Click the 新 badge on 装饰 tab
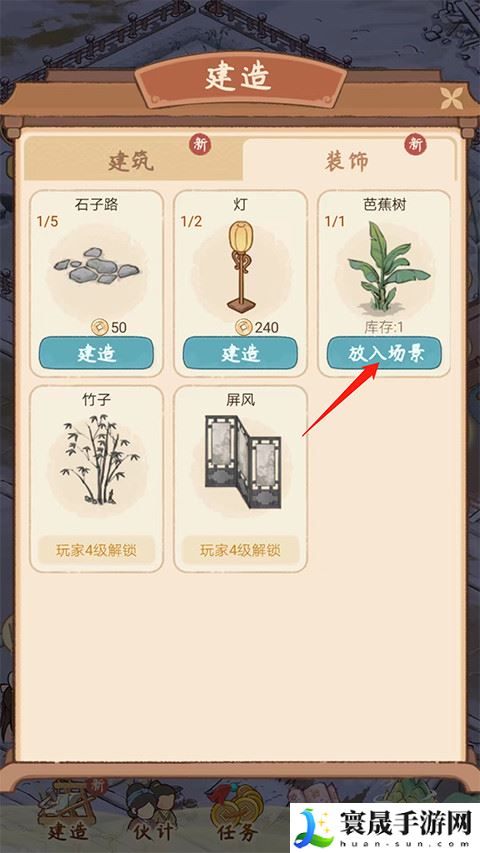The height and width of the screenshot is (853, 480). pos(415,144)
